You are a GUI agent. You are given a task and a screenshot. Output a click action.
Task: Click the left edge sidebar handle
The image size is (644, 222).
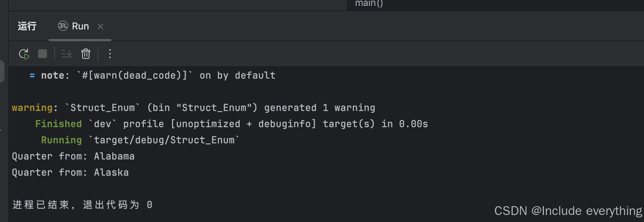click(2, 71)
